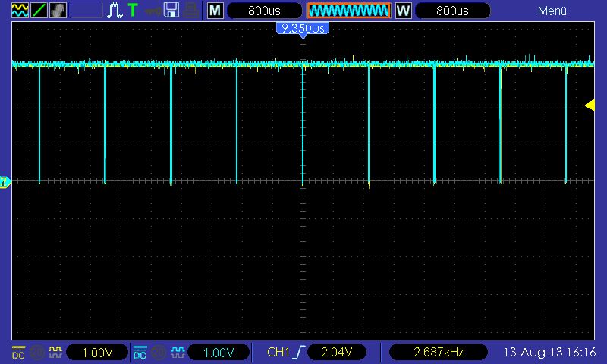Screen dimensions: 607x364
Task: Toggle the yellow channel 1 DC coupling
Action: click(17, 352)
